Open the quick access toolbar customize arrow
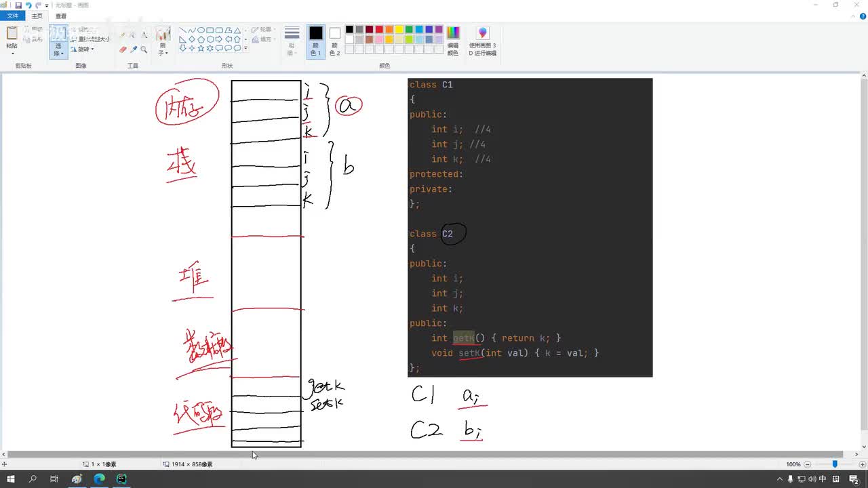This screenshot has height=488, width=868. pyautogui.click(x=47, y=5)
